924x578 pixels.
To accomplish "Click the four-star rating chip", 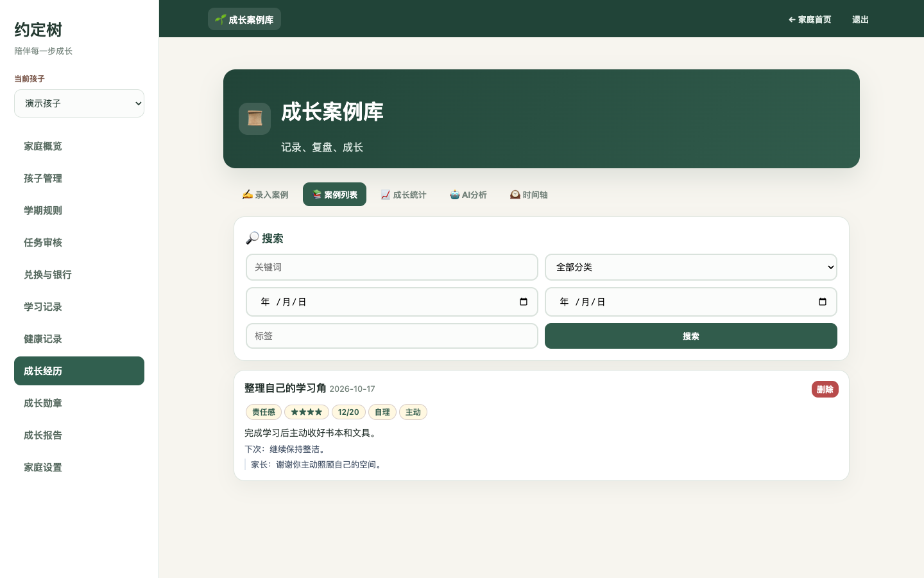I will click(x=307, y=412).
